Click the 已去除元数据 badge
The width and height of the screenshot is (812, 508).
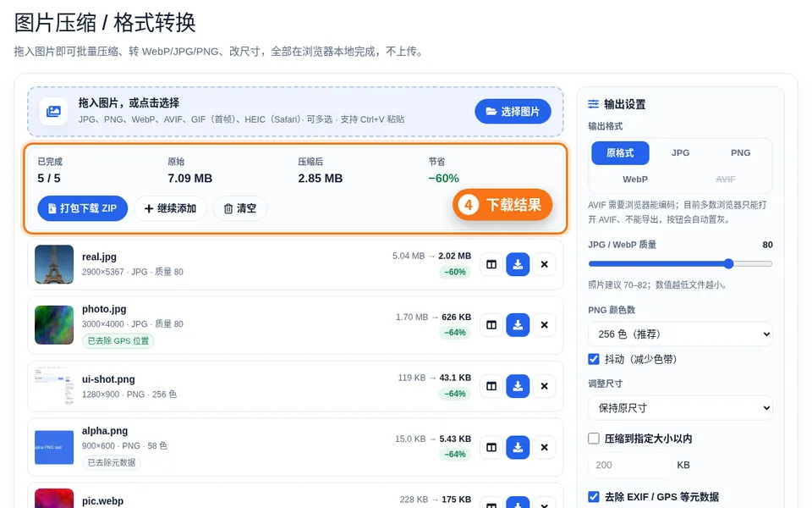tap(112, 462)
